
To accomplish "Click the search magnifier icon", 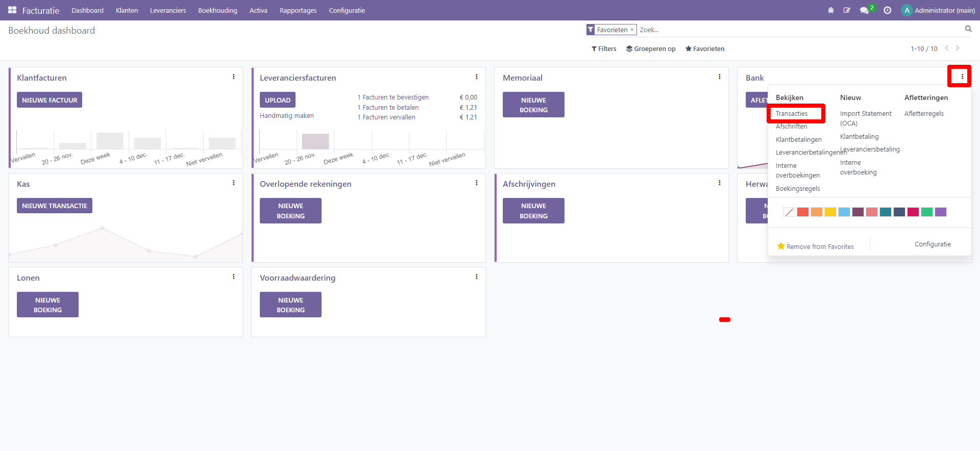I will click(968, 29).
